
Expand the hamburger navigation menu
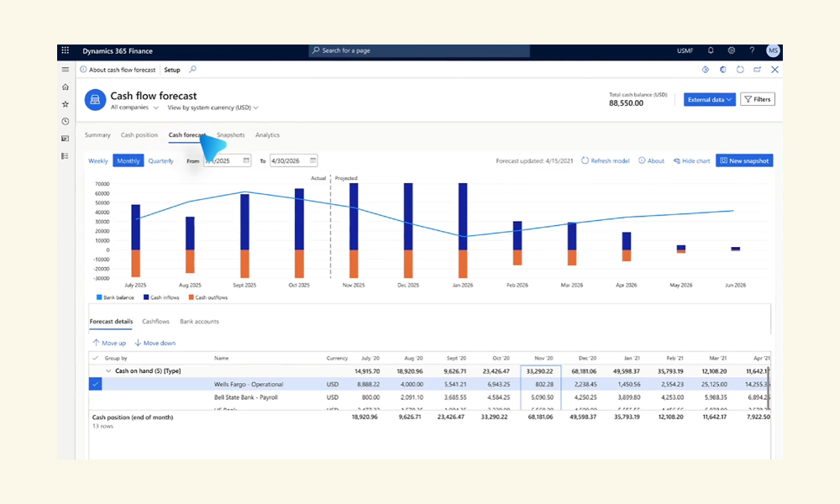(66, 70)
